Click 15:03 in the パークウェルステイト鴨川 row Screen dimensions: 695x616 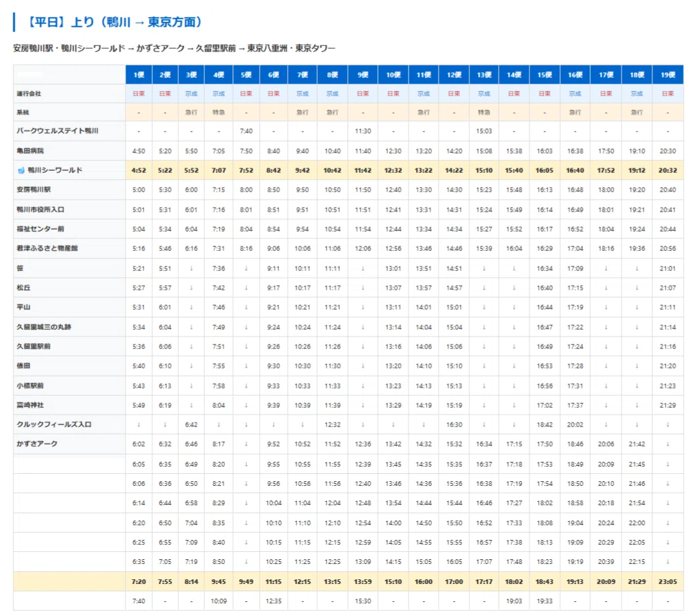coord(484,131)
